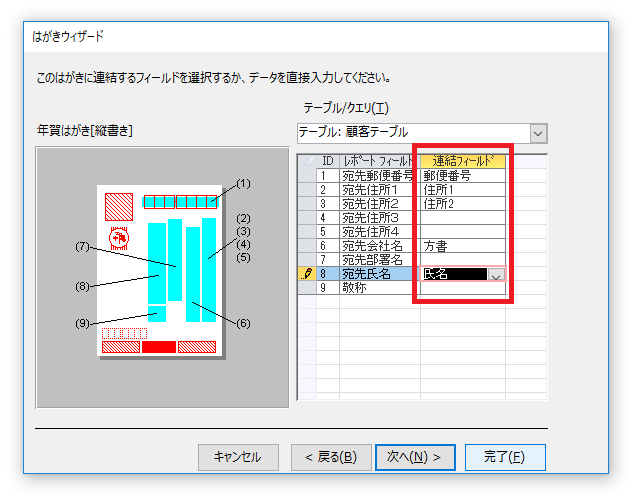
Task: Select the 住所1 linked field cell
Action: coord(463,190)
